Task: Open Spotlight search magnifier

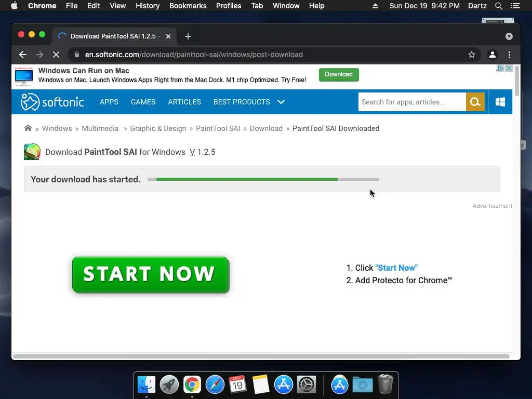Action: click(x=498, y=6)
